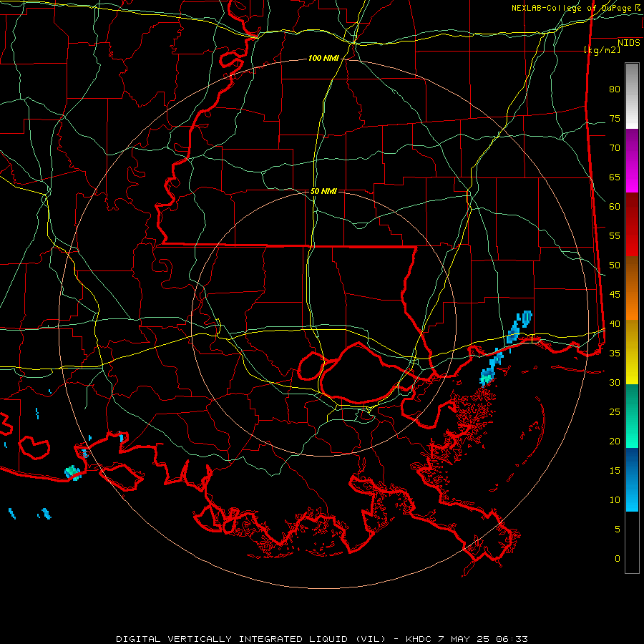The width and height of the screenshot is (644, 644).
Task: Click the '100 NMI' range ring label
Action: (x=323, y=59)
